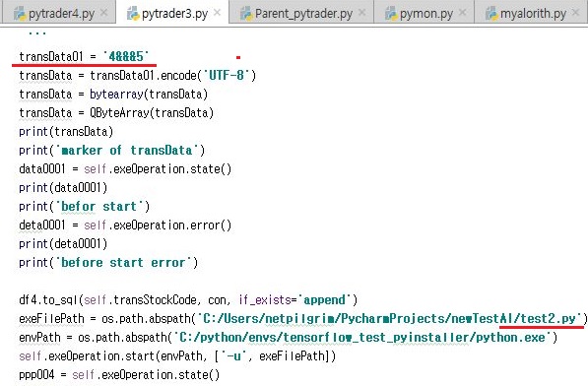Click the if_exists='append' argument
This screenshot has height=386, width=588.
click(x=295, y=300)
